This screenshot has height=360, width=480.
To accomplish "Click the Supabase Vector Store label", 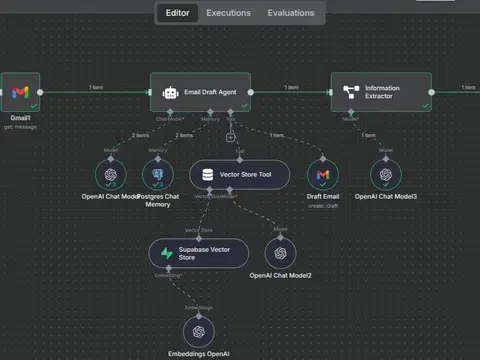I will pyautogui.click(x=204, y=253).
